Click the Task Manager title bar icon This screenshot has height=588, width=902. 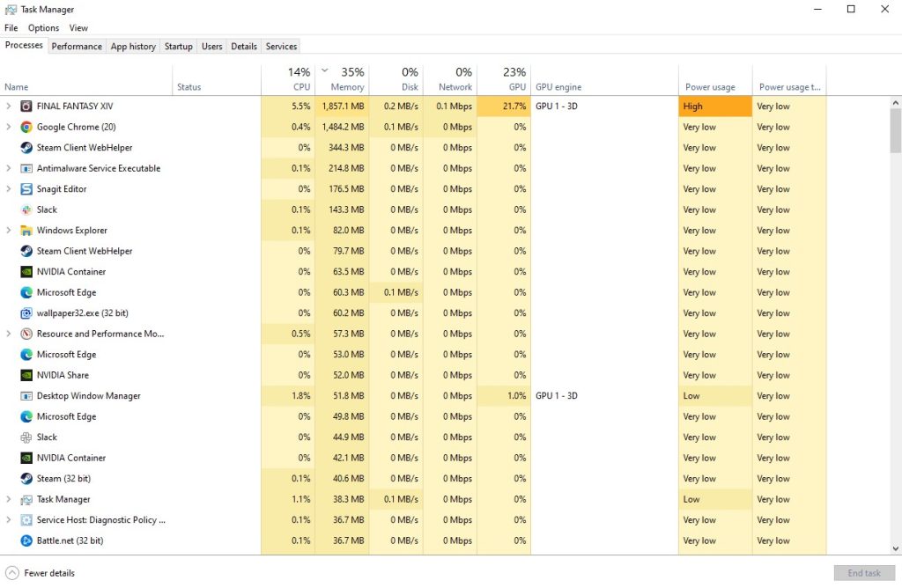click(x=11, y=9)
